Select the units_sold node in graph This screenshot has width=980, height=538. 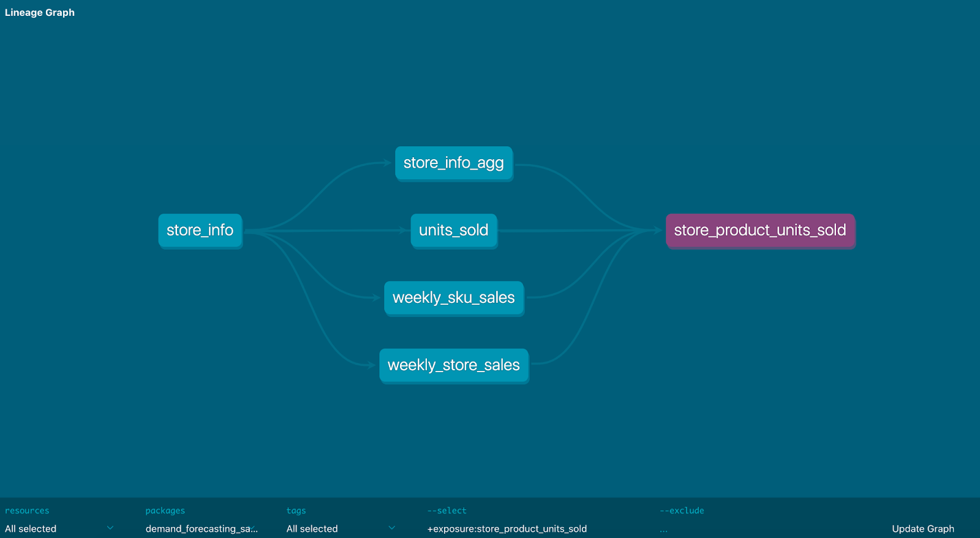coord(453,230)
